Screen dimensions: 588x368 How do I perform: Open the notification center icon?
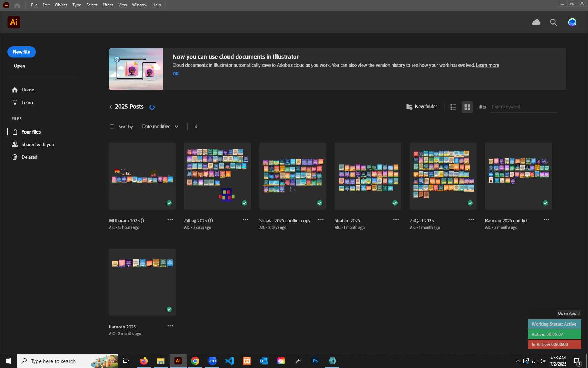point(577,361)
